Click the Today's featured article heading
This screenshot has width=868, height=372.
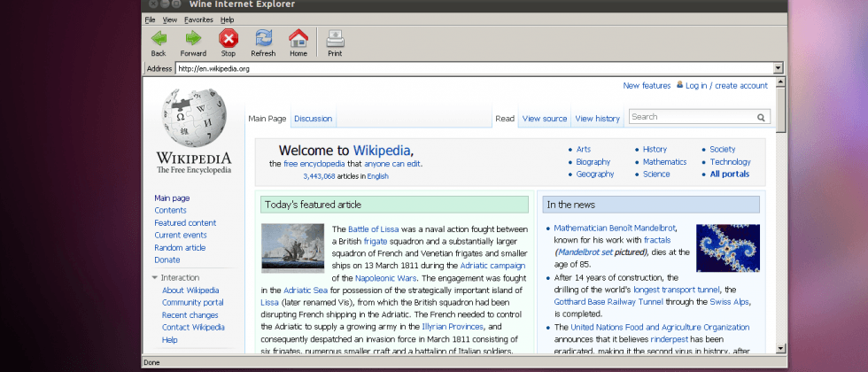point(313,205)
